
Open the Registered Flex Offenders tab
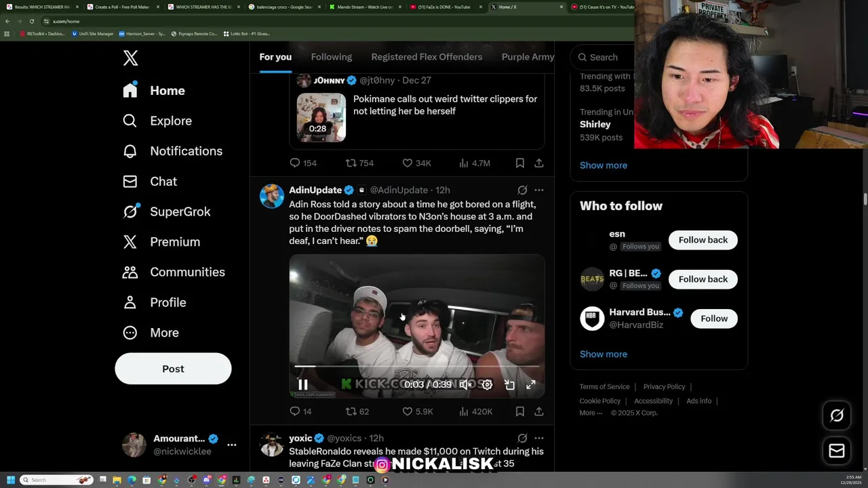point(427,57)
